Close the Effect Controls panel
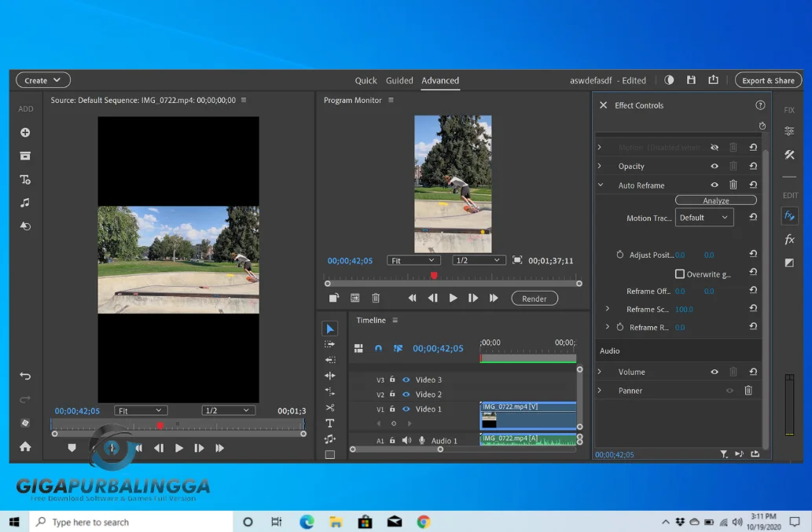The width and height of the screenshot is (812, 532). pyautogui.click(x=604, y=105)
